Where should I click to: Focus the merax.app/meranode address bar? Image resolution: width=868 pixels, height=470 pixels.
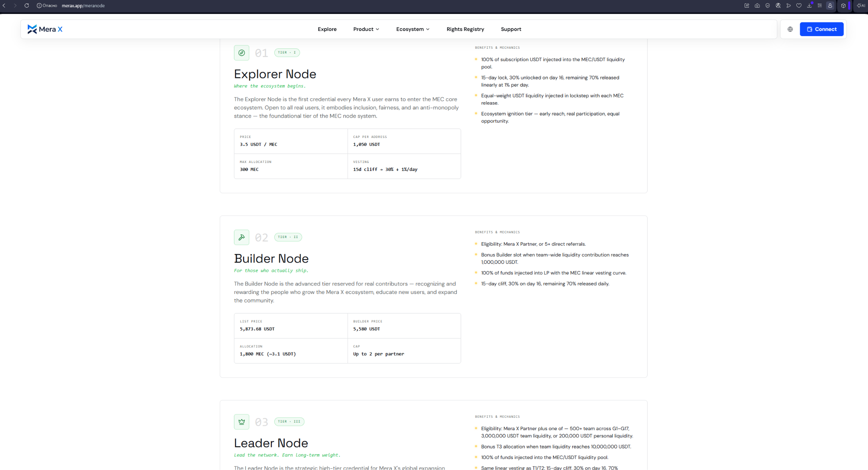(83, 6)
